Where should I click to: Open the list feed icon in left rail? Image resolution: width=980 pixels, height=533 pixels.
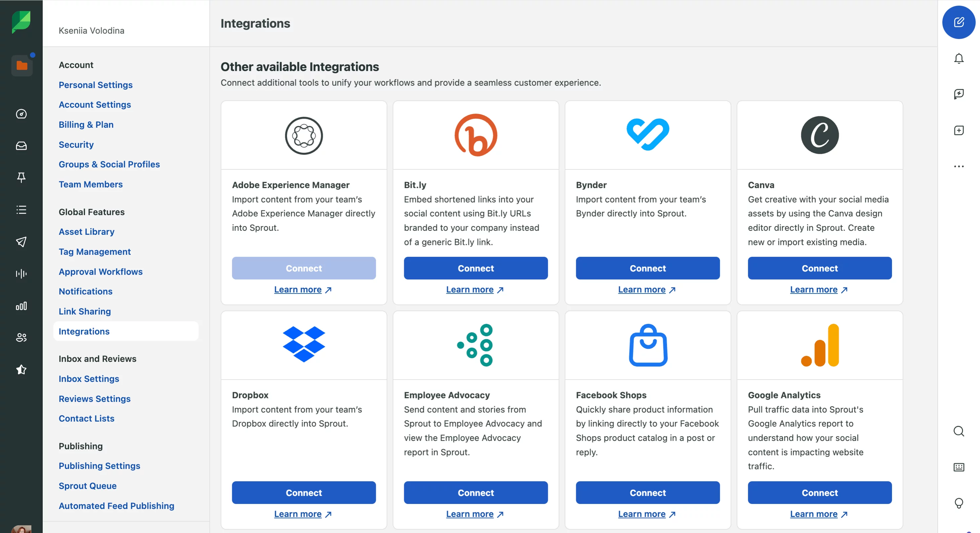tap(21, 209)
